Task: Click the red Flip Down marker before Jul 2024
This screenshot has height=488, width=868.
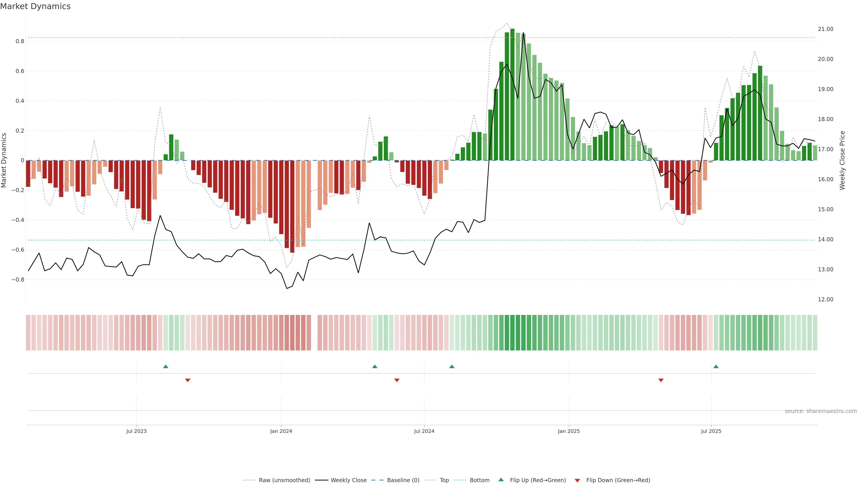Action: (x=397, y=380)
